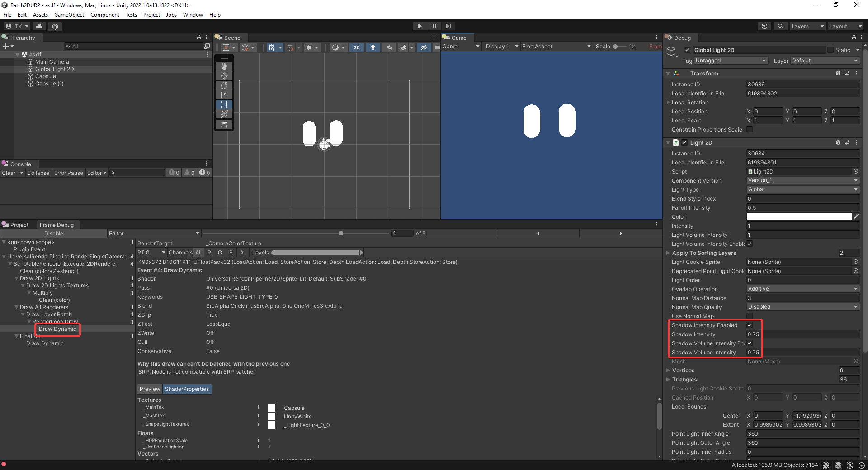This screenshot has height=470, width=868.
Task: Click the ShaderProperties button
Action: coord(187,389)
